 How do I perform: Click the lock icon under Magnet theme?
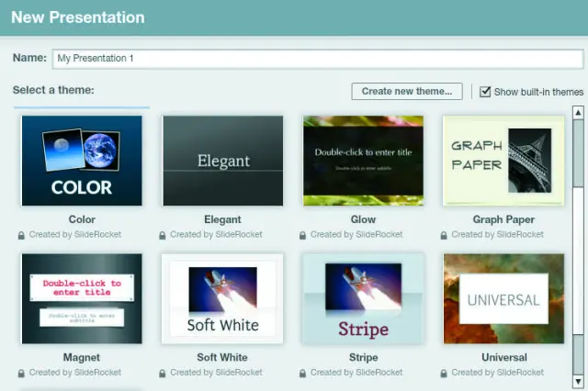tap(21, 373)
